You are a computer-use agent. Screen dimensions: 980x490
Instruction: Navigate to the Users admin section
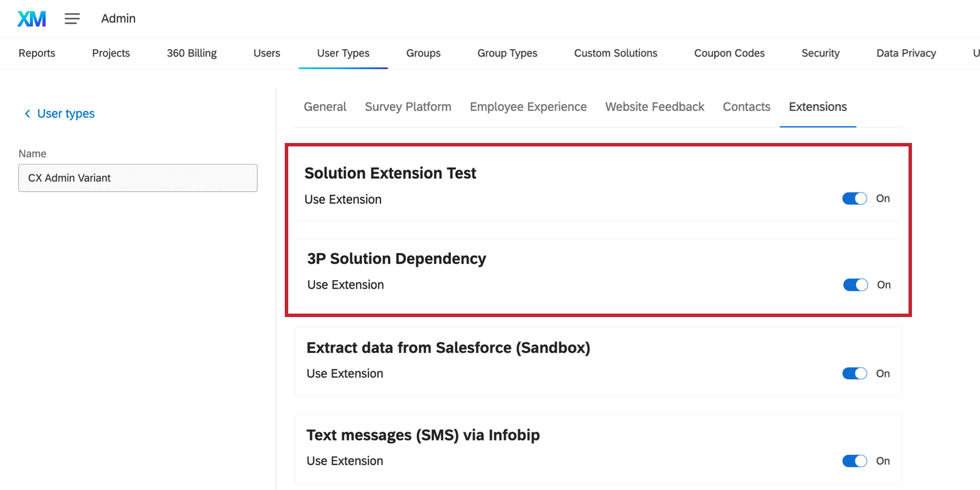click(267, 53)
